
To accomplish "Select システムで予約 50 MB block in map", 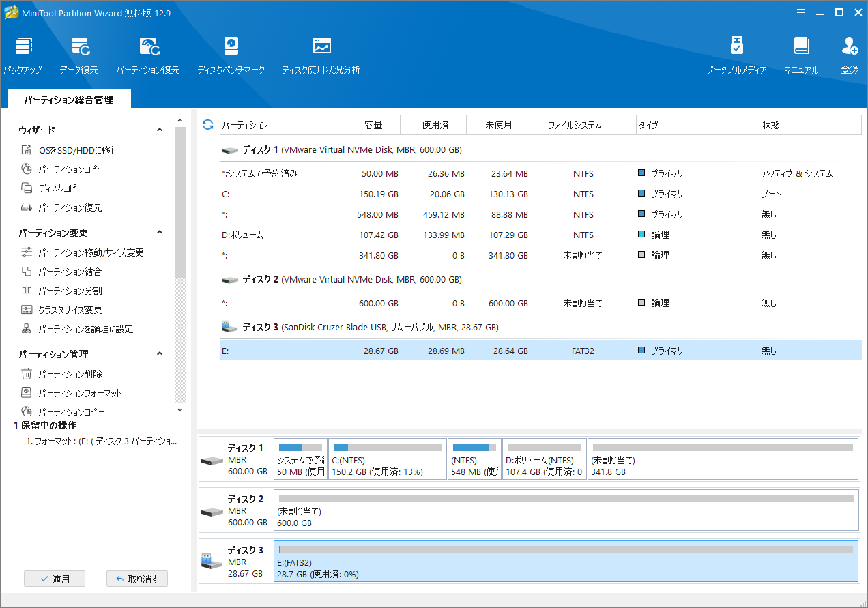I will [x=300, y=459].
